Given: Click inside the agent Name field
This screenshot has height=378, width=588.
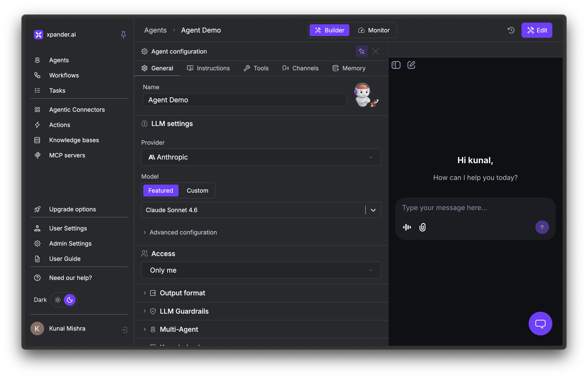Looking at the screenshot, I should [x=244, y=100].
